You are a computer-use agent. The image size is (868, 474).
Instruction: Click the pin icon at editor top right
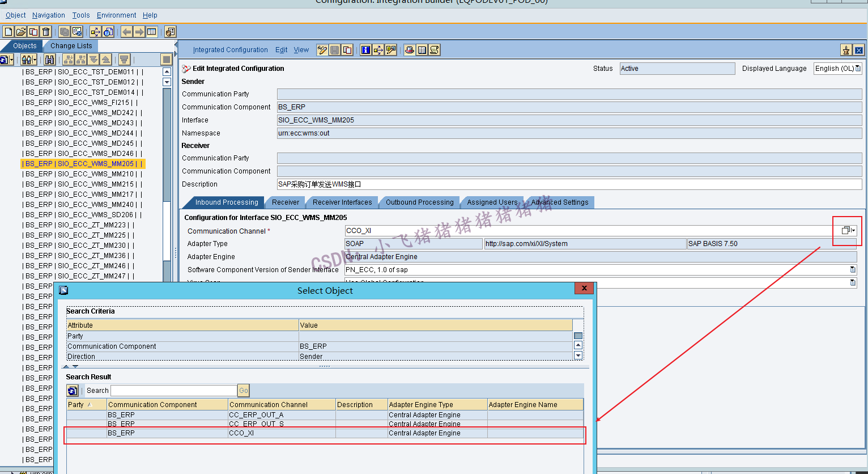tap(846, 50)
